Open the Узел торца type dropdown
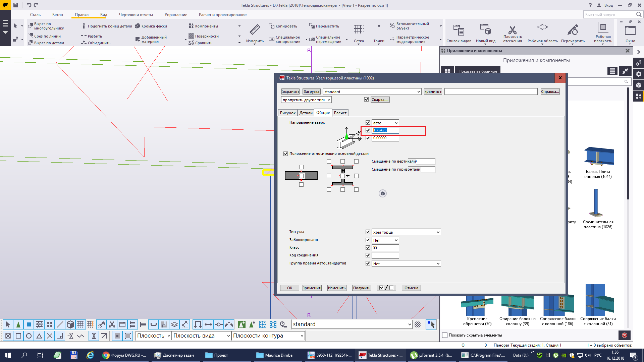The height and width of the screenshot is (362, 644). [406, 232]
